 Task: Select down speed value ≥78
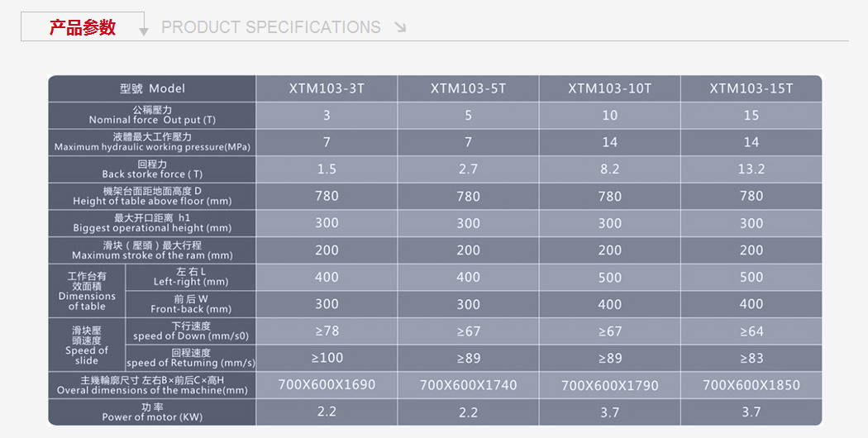(x=327, y=331)
